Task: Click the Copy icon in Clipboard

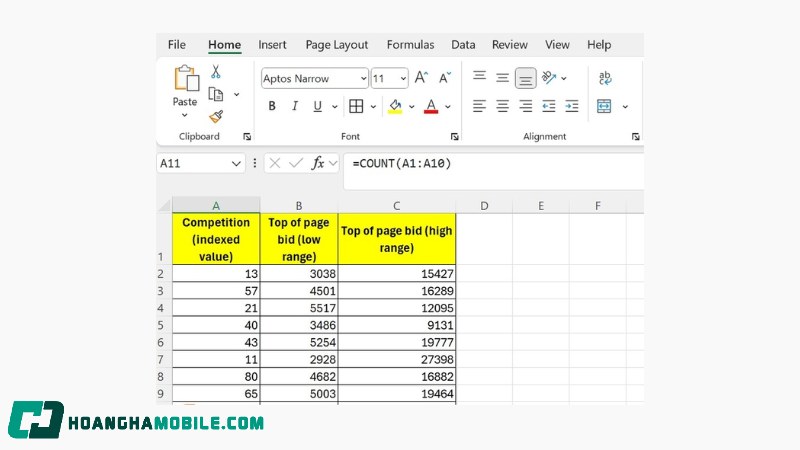Action: (x=215, y=94)
